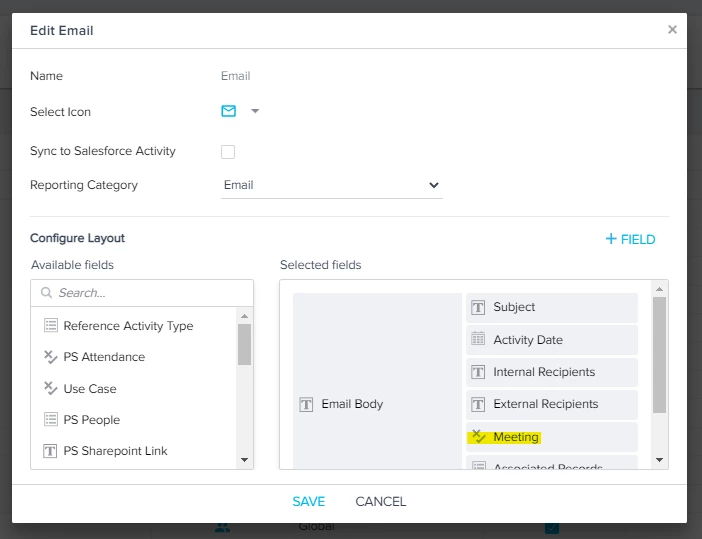Click the SAVE button

coord(308,501)
